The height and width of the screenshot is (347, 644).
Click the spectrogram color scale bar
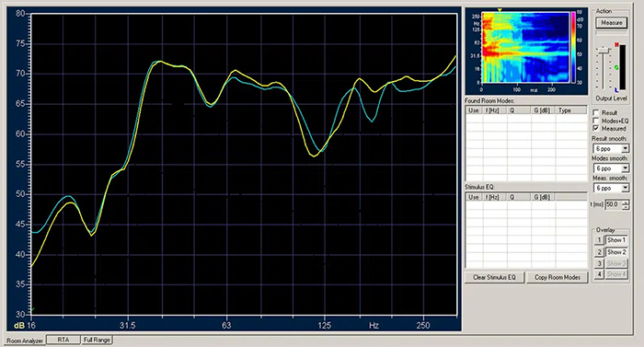point(573,47)
